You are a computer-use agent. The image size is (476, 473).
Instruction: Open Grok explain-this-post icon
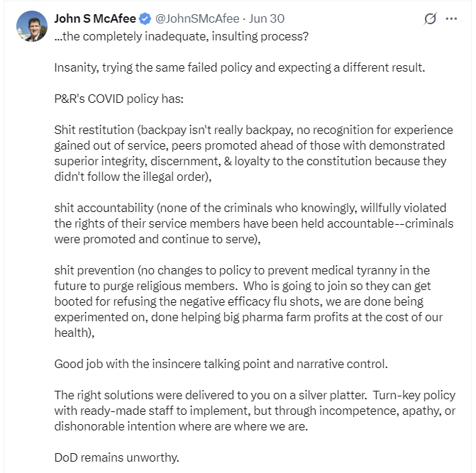pos(430,19)
